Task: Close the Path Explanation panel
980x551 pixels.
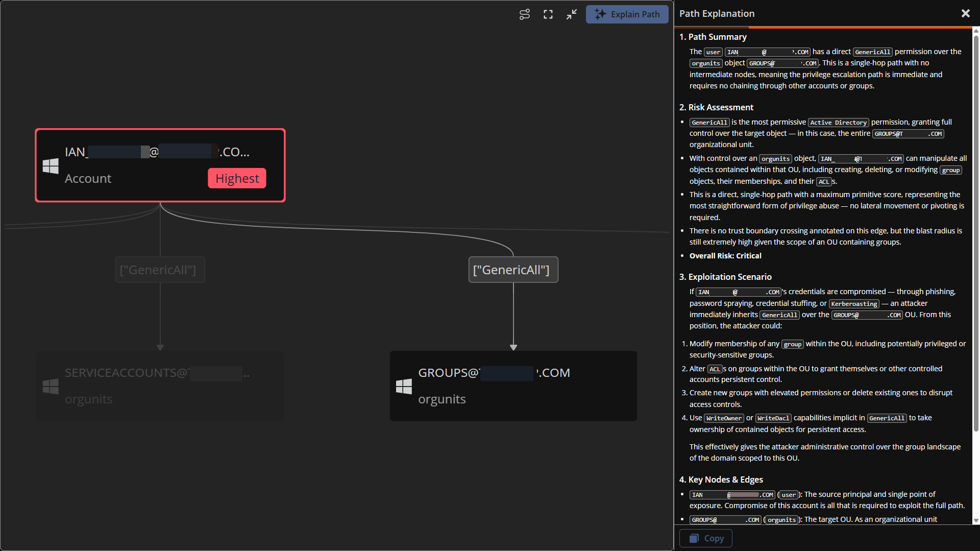Action: (966, 14)
